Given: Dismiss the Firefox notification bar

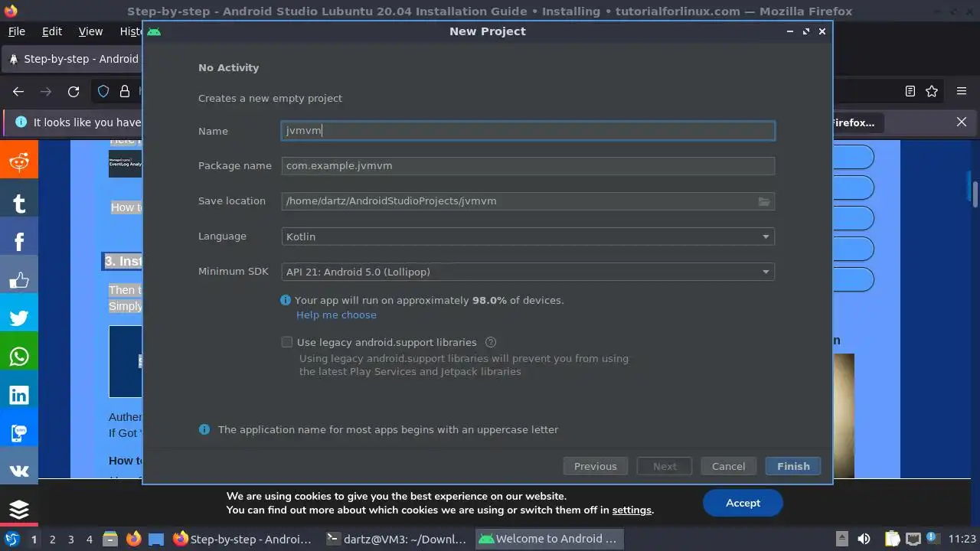Looking at the screenshot, I should [962, 122].
